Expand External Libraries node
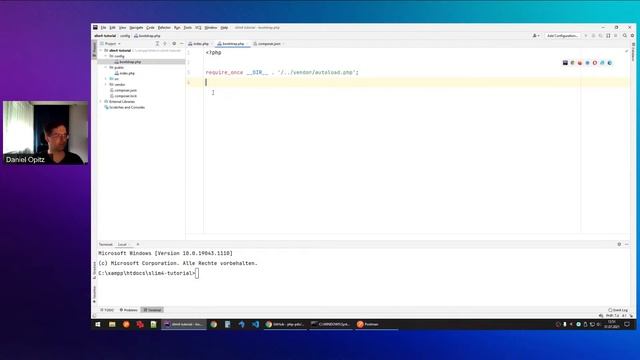The image size is (640, 360). click(101, 102)
